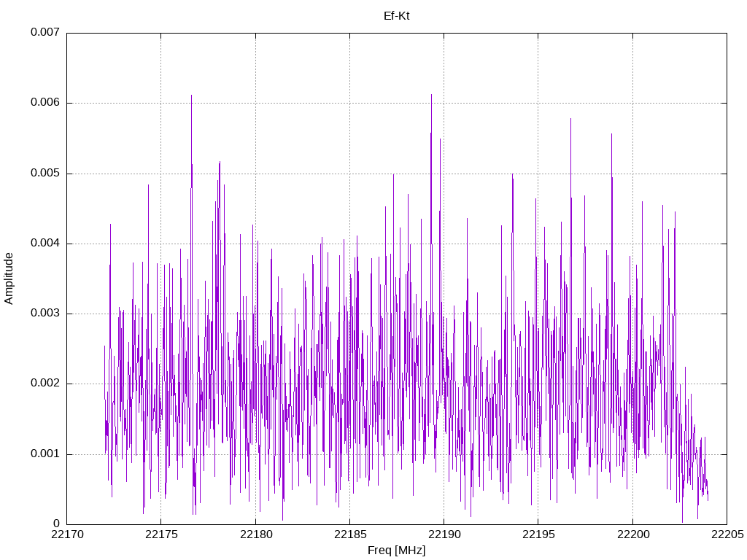The image size is (747, 560).
Task: Click the 0.002 y-axis tick label
Action: [45, 384]
